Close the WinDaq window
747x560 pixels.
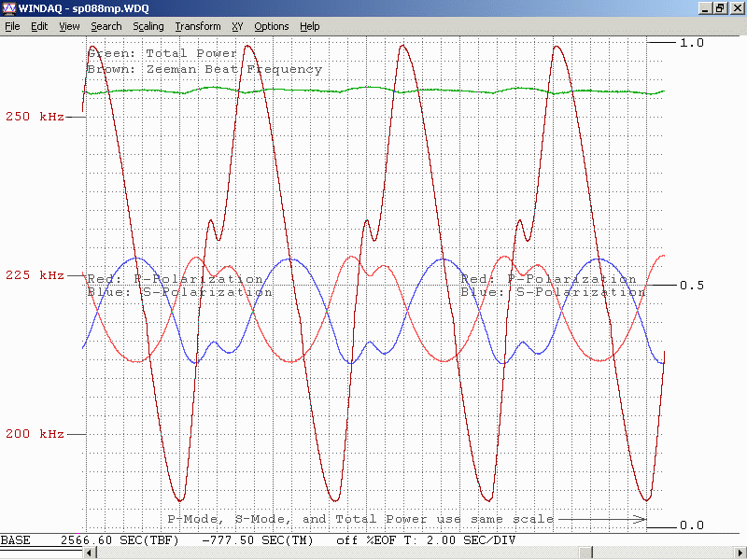point(736,7)
